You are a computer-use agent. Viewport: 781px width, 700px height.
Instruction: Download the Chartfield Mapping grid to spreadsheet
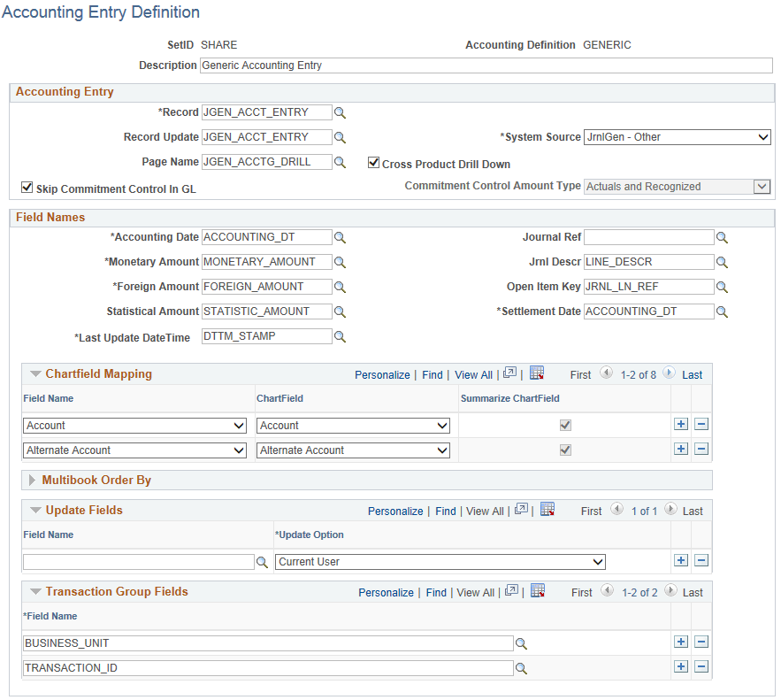point(536,373)
